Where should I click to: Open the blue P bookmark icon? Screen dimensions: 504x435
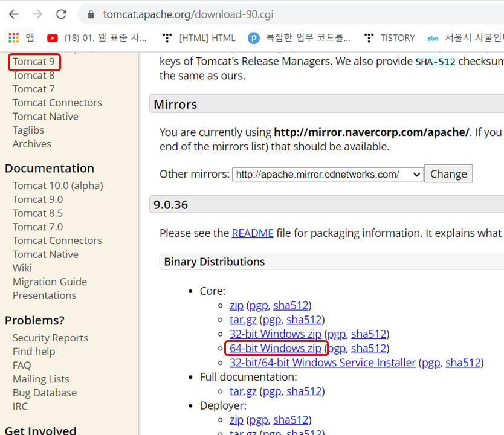coord(254,38)
